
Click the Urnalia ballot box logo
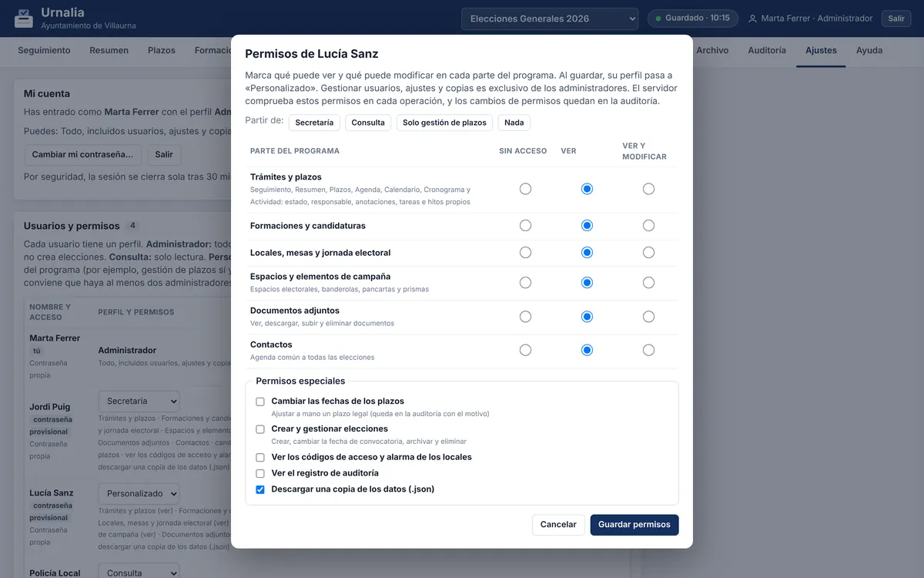pos(24,18)
